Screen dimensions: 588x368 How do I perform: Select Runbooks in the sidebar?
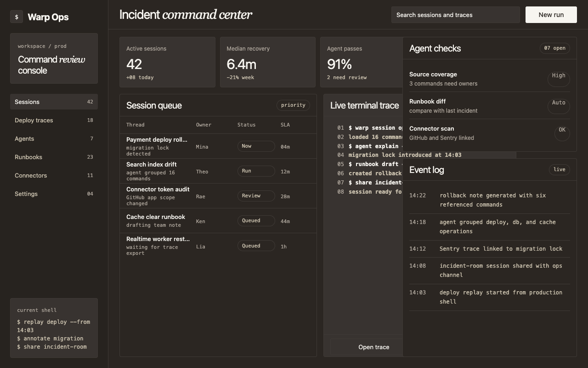54,157
